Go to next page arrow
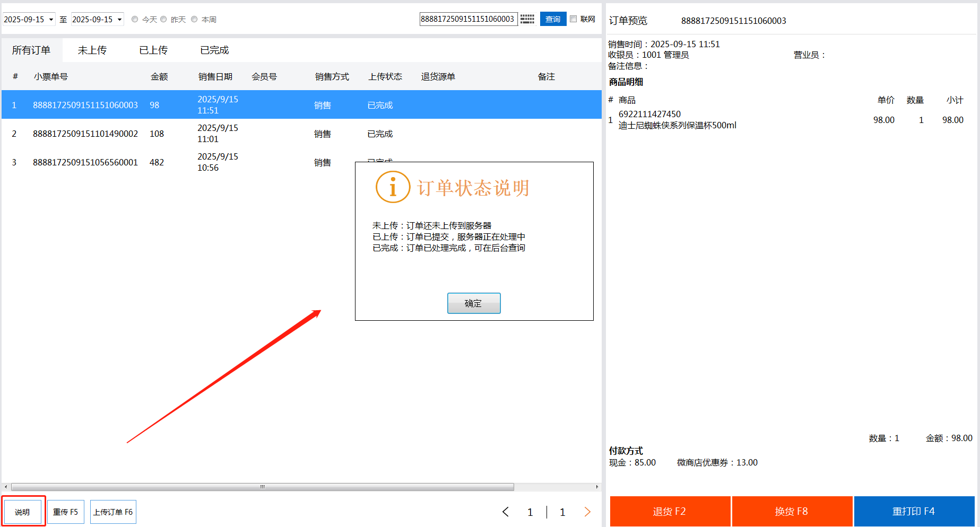The height and width of the screenshot is (527, 980). (x=587, y=512)
